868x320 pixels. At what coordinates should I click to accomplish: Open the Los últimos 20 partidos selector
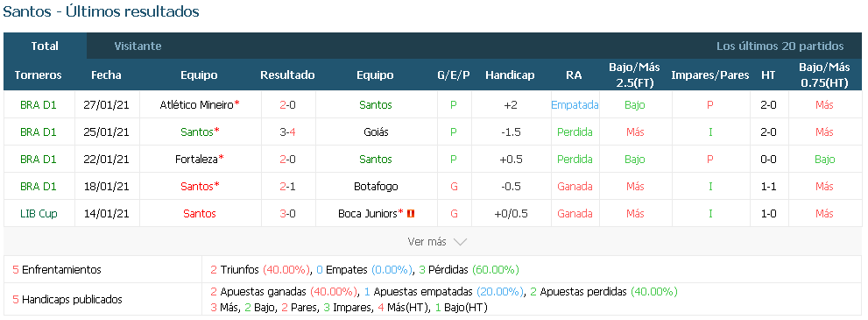coord(780,46)
